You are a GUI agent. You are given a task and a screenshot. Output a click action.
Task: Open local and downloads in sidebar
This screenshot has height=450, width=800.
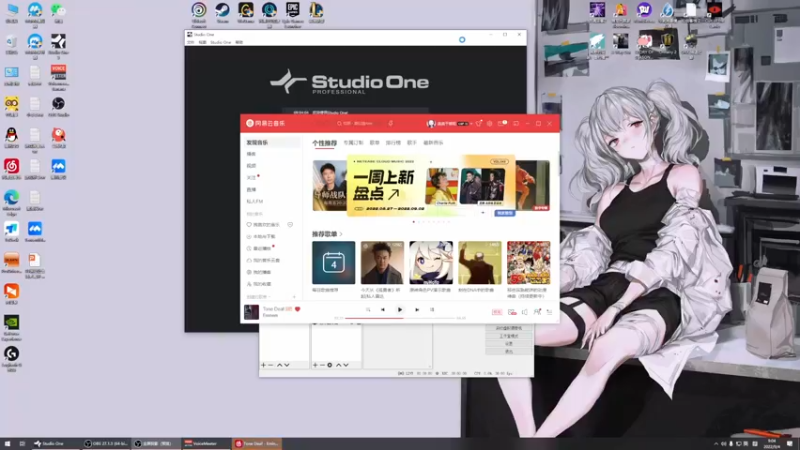[x=261, y=237]
